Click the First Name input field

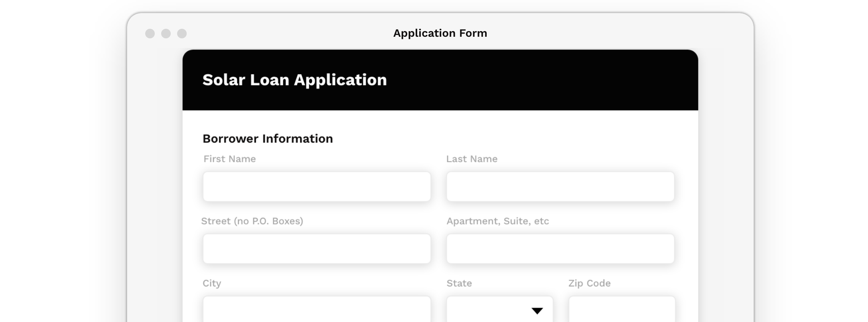[x=317, y=186]
